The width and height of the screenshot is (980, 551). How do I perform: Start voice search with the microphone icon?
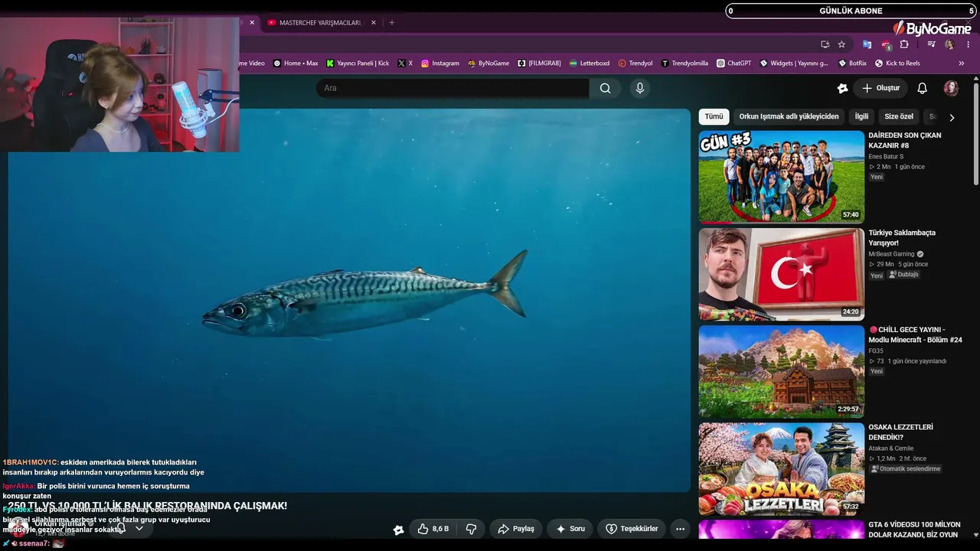coord(640,88)
